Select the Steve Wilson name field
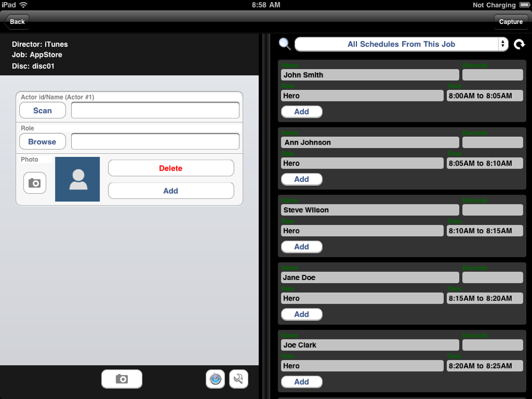 370,210
